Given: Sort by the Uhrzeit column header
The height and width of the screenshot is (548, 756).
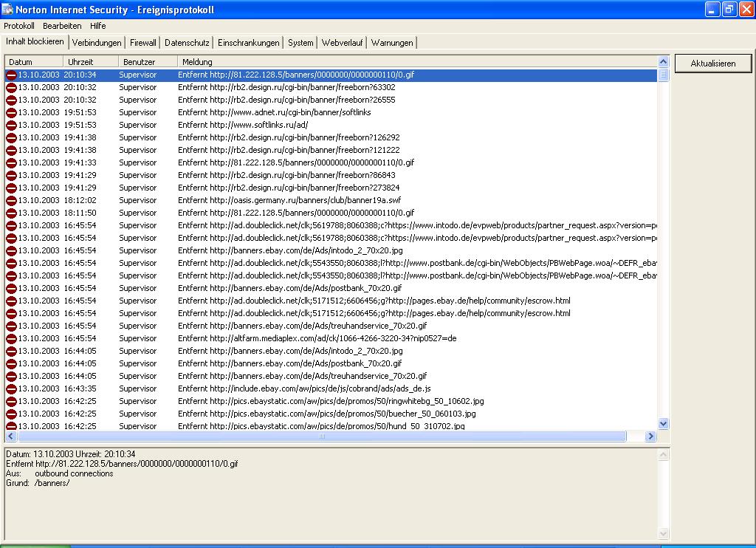Looking at the screenshot, I should click(x=91, y=62).
